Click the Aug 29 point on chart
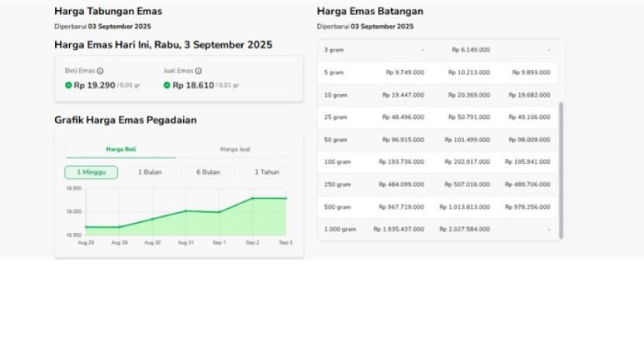 tap(119, 227)
